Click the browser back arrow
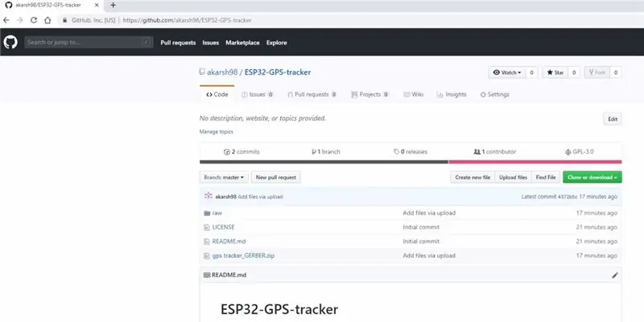The height and width of the screenshot is (322, 644). pyautogui.click(x=6, y=20)
